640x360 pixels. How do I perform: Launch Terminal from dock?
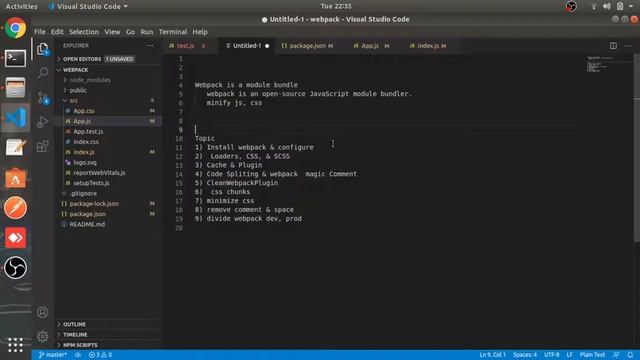pos(16,58)
